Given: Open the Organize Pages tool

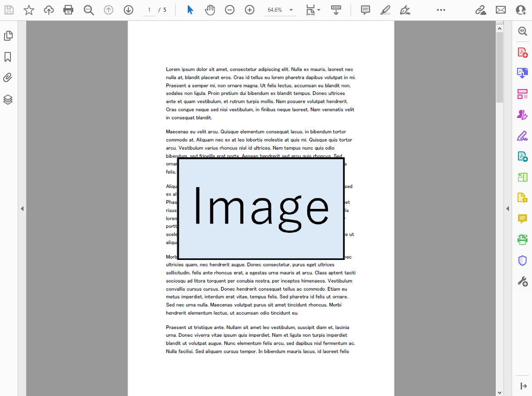Looking at the screenshot, I should (x=522, y=94).
